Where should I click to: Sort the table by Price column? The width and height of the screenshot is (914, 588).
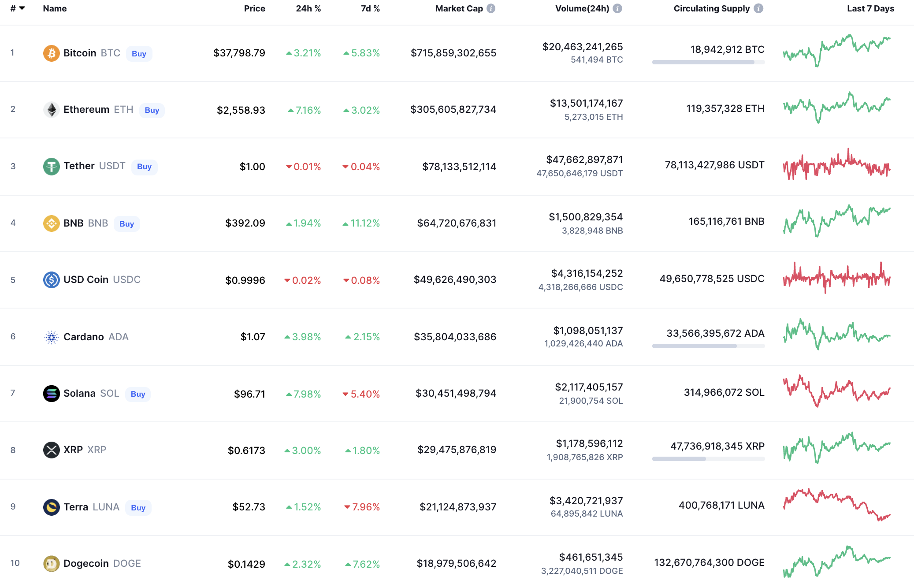(254, 8)
